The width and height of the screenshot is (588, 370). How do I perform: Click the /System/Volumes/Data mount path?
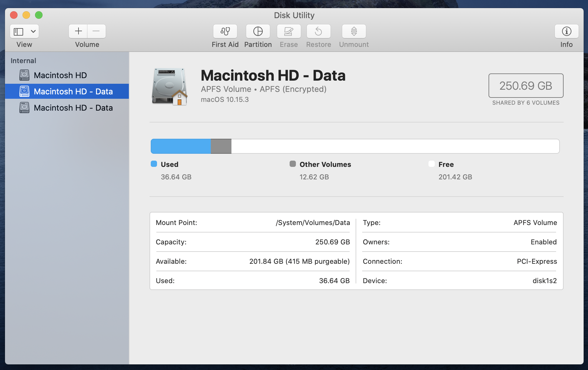pyautogui.click(x=313, y=222)
